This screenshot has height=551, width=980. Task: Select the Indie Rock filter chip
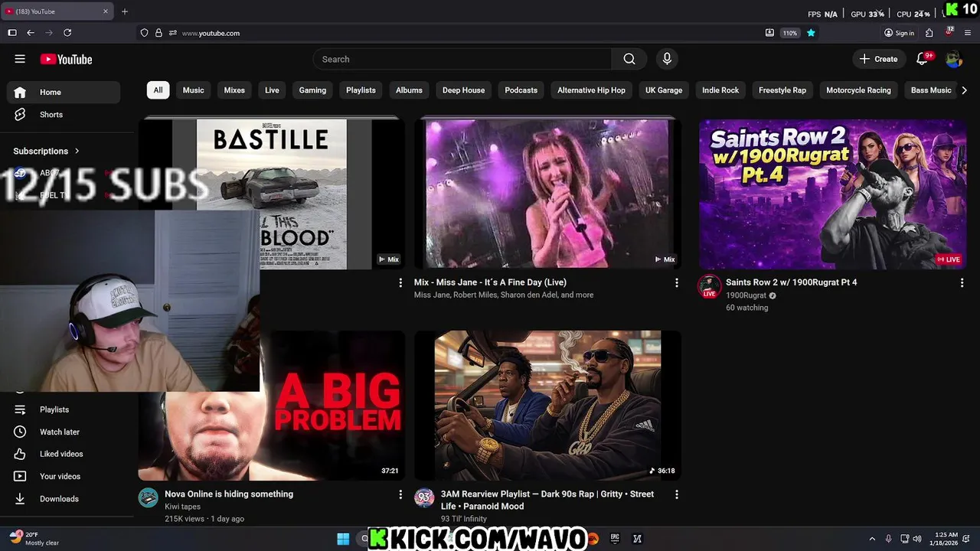pos(720,90)
